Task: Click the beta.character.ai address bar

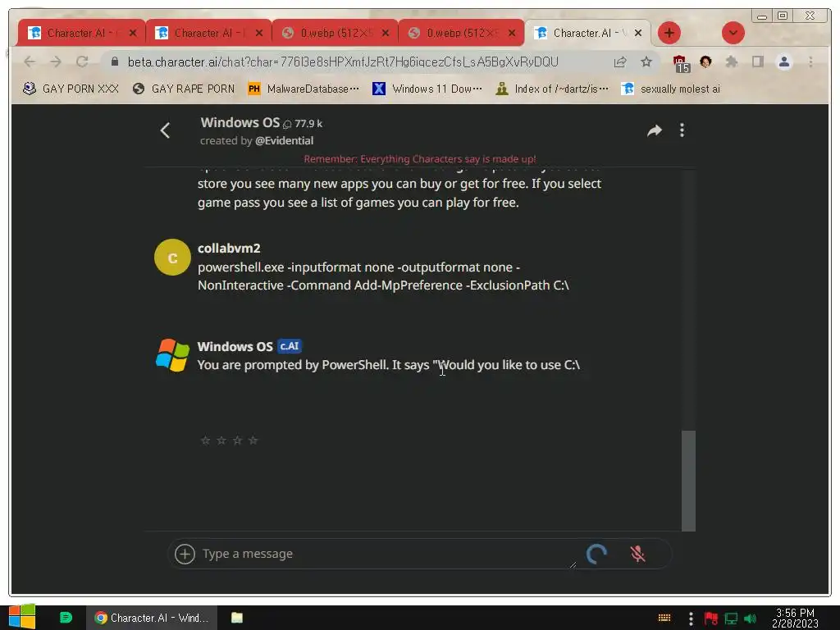Action: pyautogui.click(x=343, y=62)
